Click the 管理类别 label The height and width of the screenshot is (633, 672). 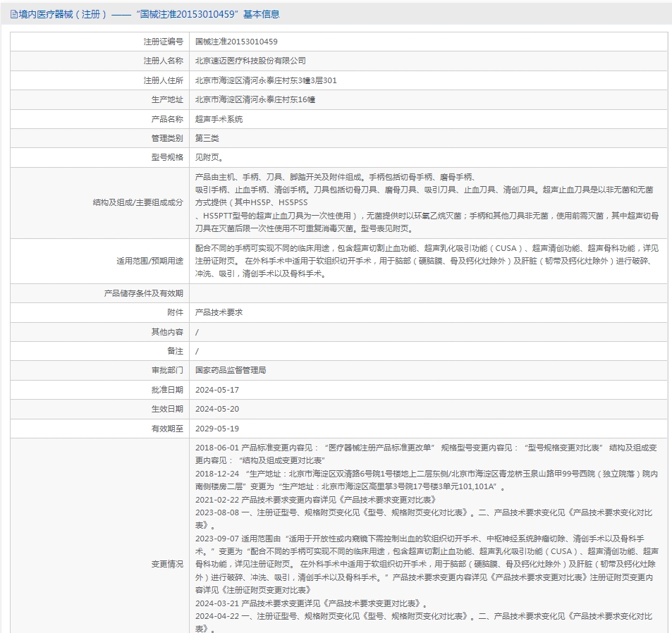point(167,138)
